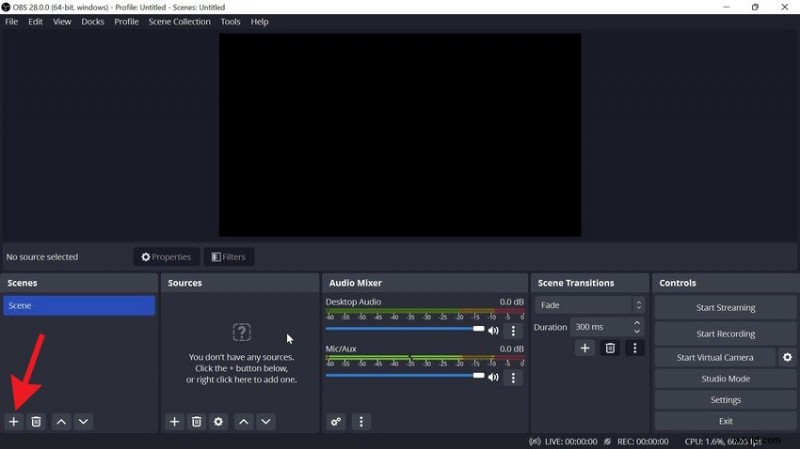Open Audio Mixer advanced settings gear icon
Screen dimensions: 800x449
(336, 422)
